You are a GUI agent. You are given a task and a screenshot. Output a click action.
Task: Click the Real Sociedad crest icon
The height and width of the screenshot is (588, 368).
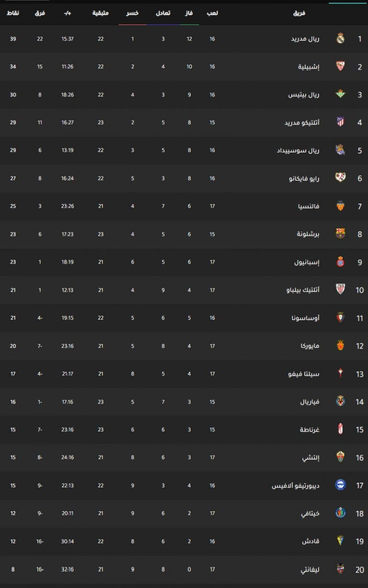(340, 150)
